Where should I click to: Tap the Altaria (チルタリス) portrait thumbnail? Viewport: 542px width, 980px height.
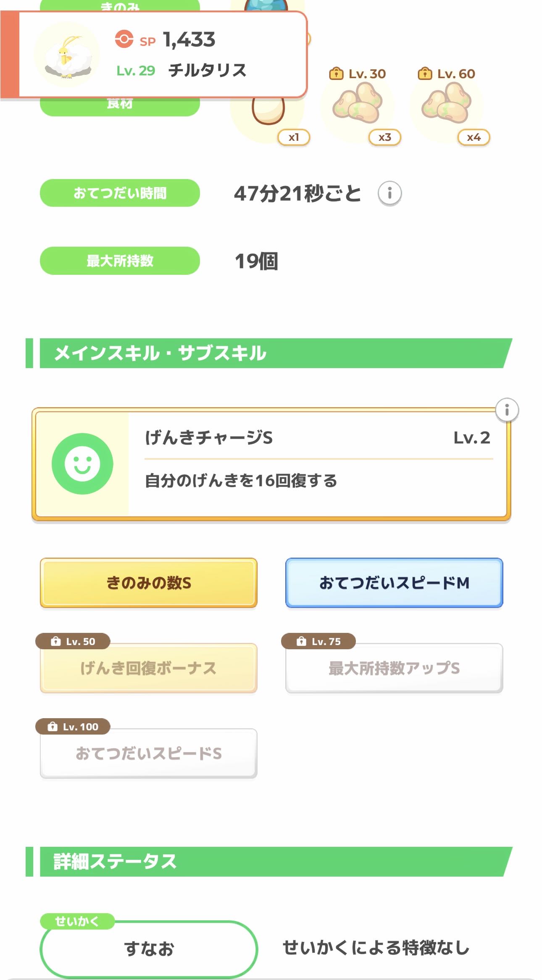[67, 55]
